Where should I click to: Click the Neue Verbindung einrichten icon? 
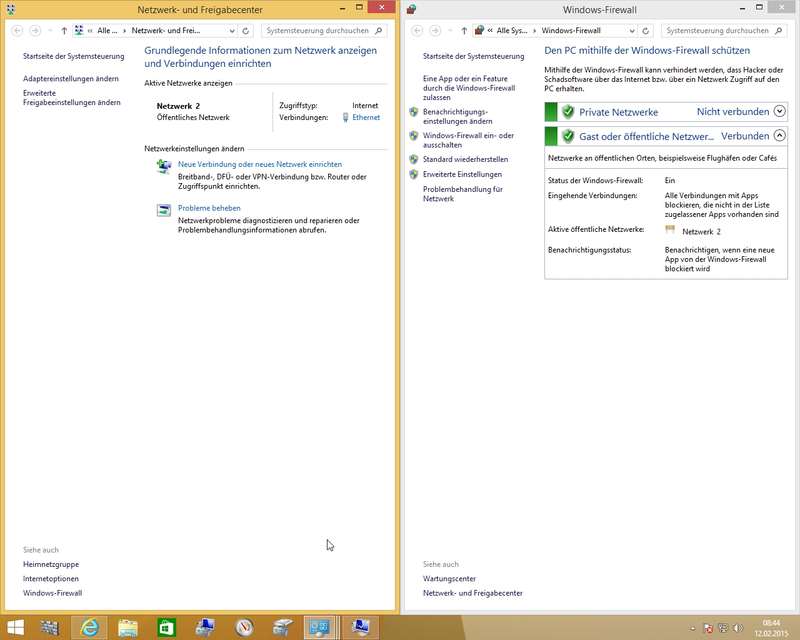click(x=164, y=166)
